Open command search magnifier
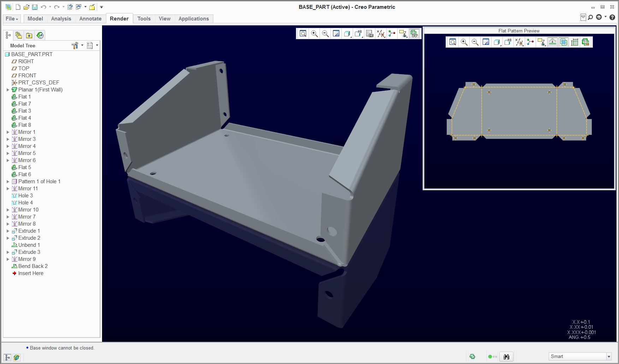The height and width of the screenshot is (364, 619). [590, 17]
